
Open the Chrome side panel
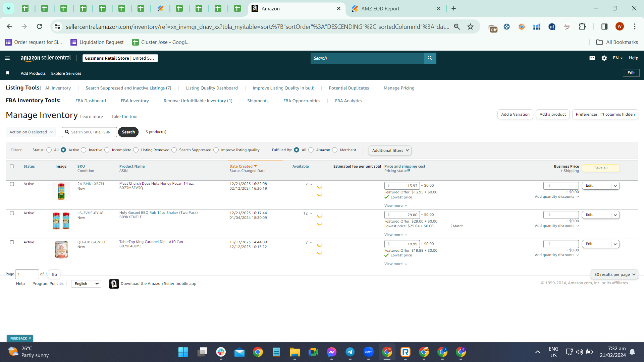point(604,26)
